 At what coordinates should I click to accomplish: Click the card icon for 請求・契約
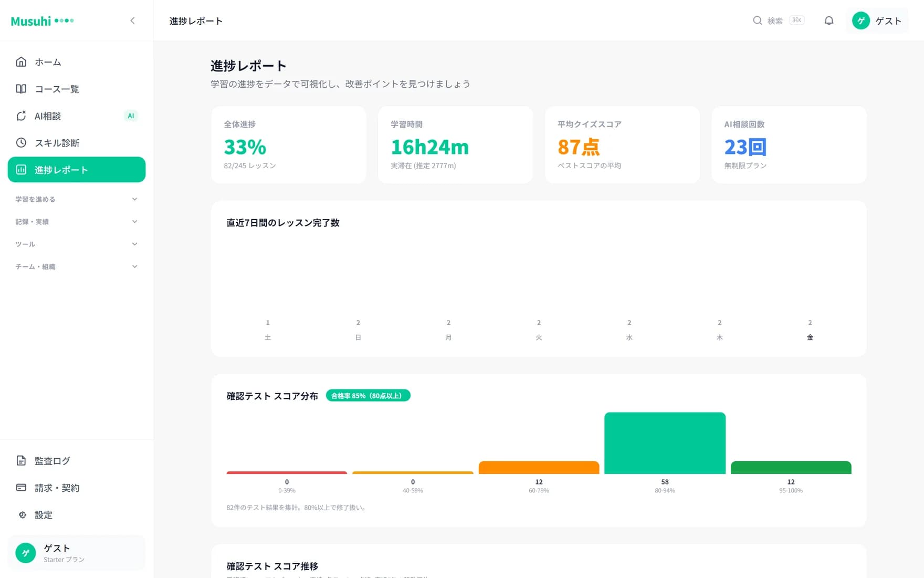pos(21,488)
